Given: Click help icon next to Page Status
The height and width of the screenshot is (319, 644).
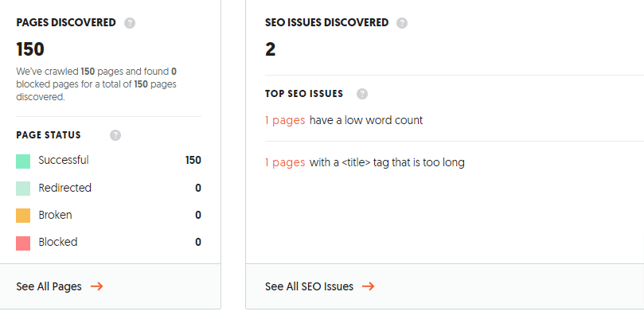Looking at the screenshot, I should tap(115, 135).
